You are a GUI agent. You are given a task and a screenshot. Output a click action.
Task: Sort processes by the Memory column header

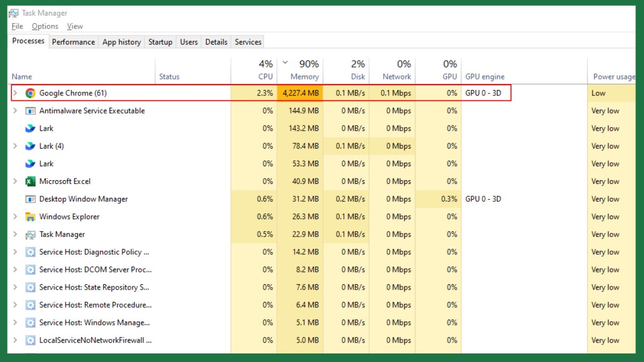click(x=304, y=77)
